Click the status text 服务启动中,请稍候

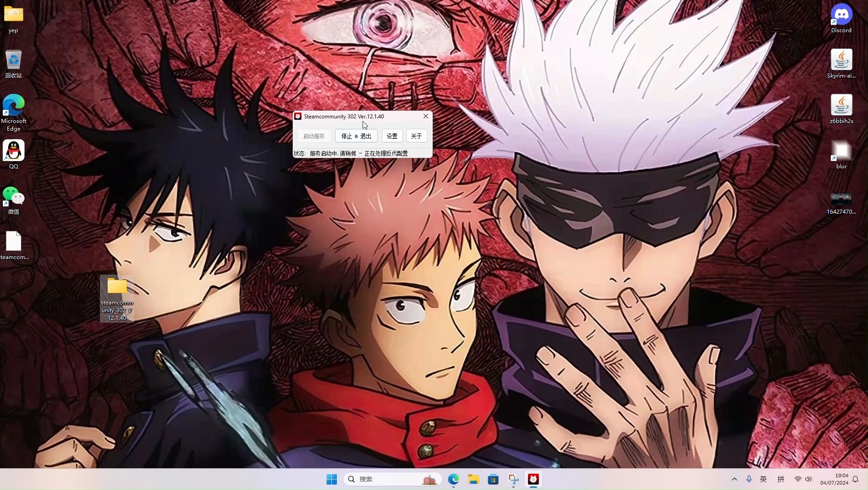(333, 153)
